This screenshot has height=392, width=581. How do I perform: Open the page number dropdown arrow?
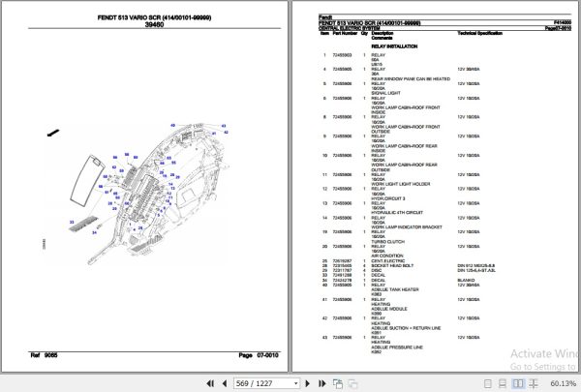pyautogui.click(x=296, y=383)
